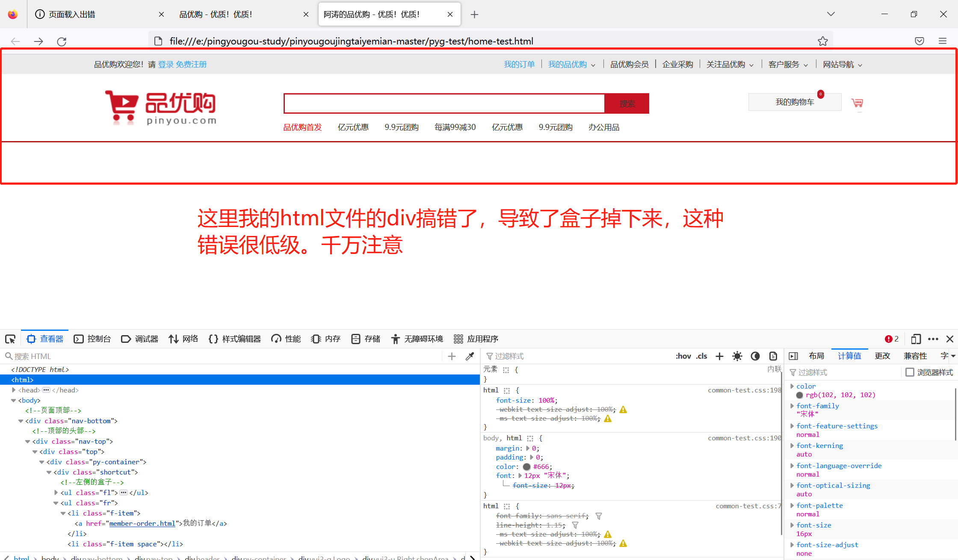Open the Firefox hamburger application menu

[943, 41]
